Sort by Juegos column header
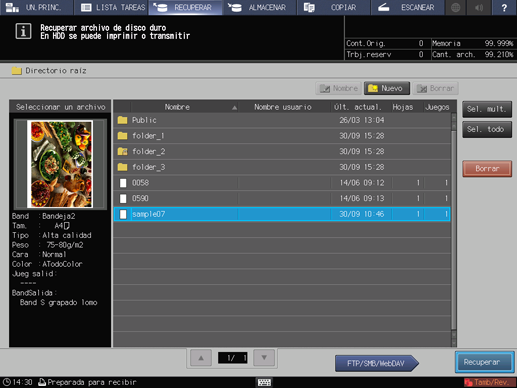 coord(437,107)
